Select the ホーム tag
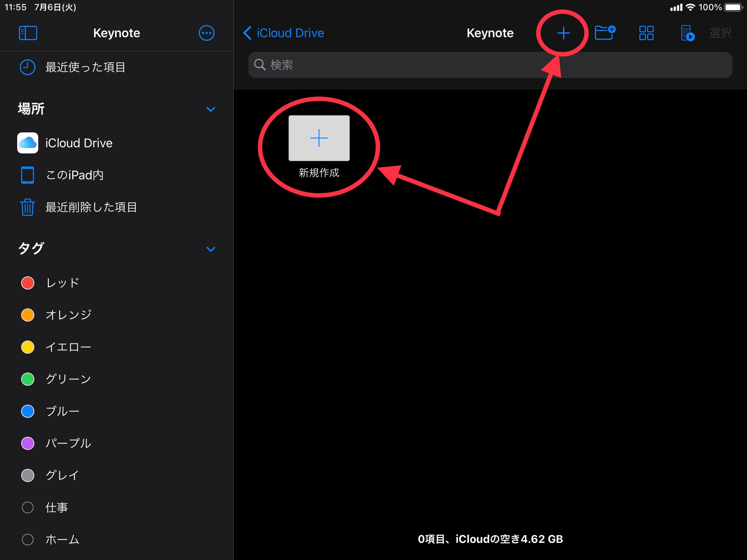Screen dimensions: 747x560 117,540
